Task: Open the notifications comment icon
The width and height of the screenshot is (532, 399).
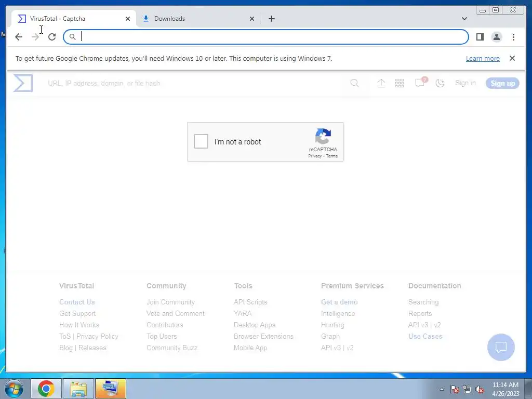Action: [421, 83]
